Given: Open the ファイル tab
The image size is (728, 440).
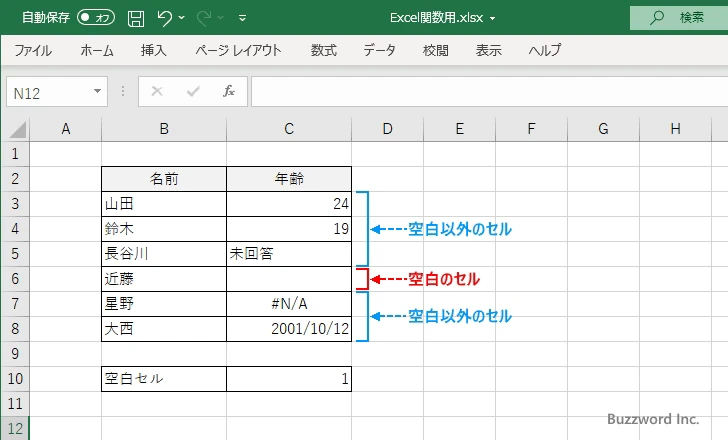Looking at the screenshot, I should tap(33, 50).
